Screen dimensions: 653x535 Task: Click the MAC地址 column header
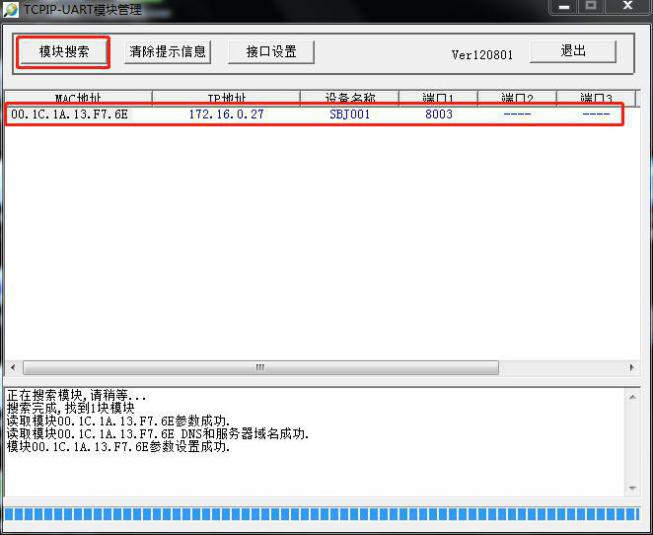pos(78,98)
